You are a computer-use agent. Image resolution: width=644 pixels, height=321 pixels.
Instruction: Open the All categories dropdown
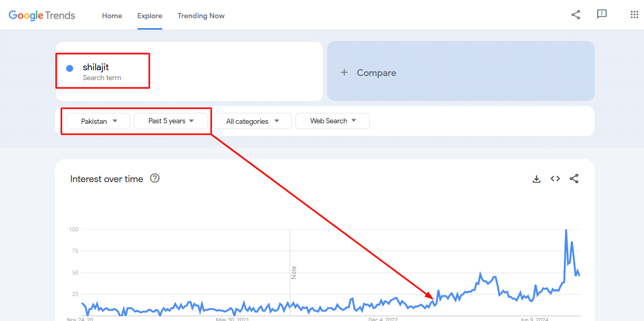252,121
